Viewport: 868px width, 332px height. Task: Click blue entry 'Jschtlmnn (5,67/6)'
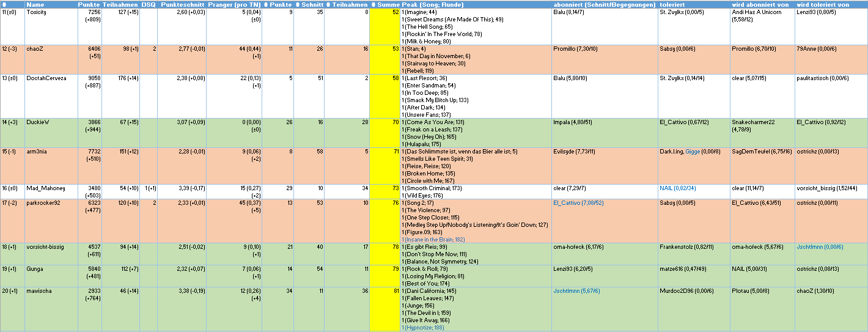576,291
